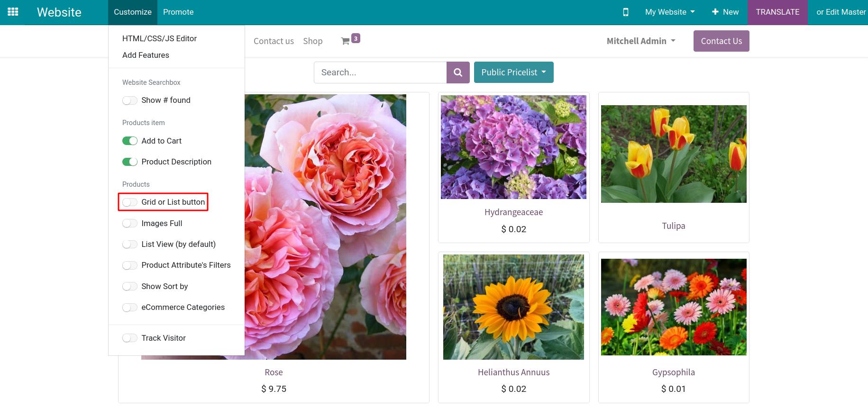Click the product search input field
Viewport: 868px width, 408px height.
coord(380,73)
